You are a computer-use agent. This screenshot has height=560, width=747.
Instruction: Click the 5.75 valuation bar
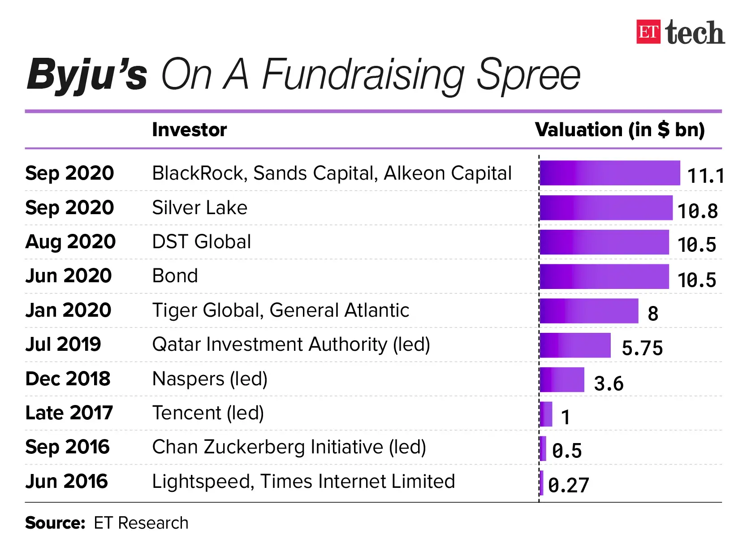pyautogui.click(x=575, y=345)
